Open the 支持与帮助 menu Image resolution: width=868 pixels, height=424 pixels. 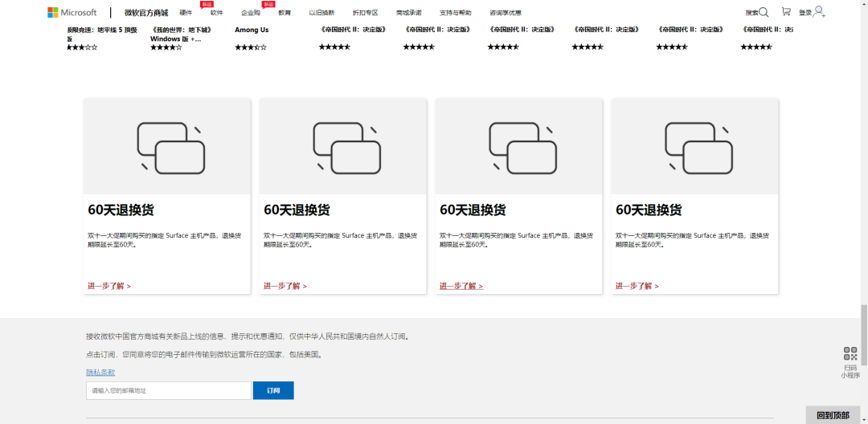click(x=456, y=13)
